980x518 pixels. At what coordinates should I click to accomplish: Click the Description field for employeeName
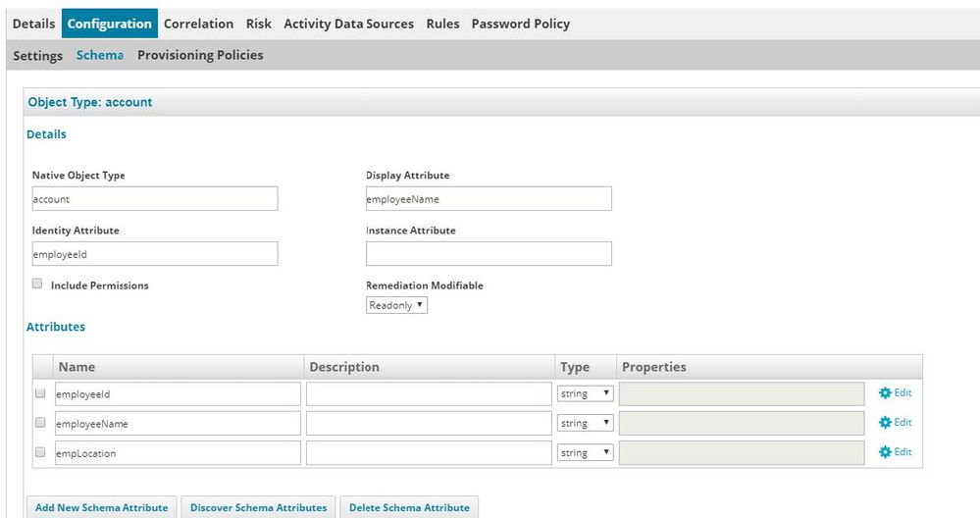pyautogui.click(x=429, y=424)
